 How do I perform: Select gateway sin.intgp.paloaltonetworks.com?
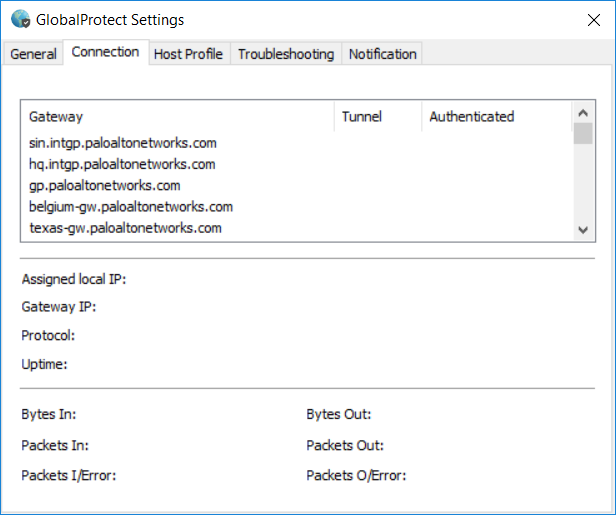pos(123,143)
